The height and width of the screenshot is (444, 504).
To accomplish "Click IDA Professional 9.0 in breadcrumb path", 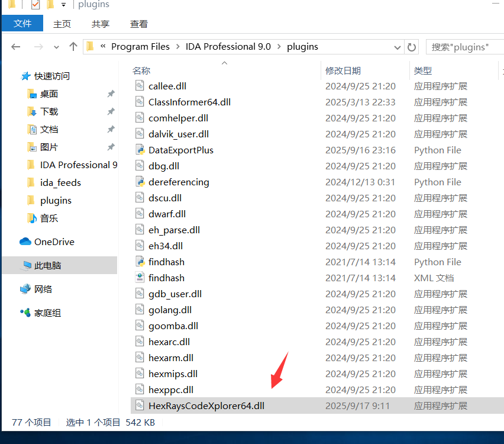I will click(228, 47).
